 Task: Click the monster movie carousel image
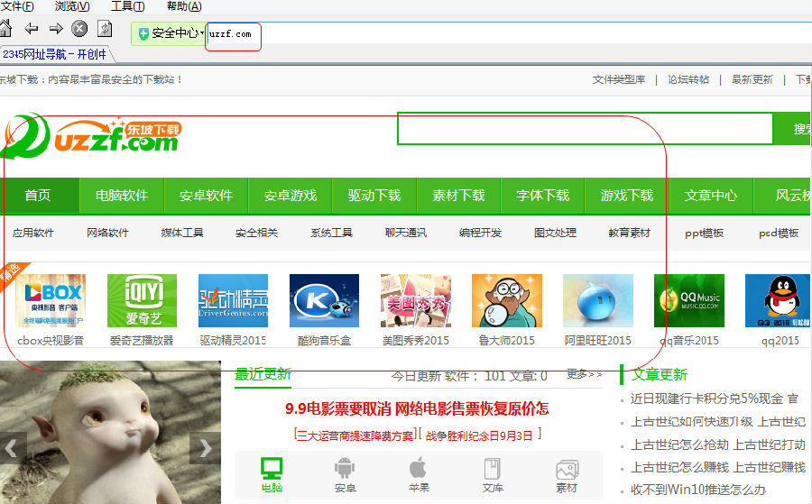tap(110, 433)
